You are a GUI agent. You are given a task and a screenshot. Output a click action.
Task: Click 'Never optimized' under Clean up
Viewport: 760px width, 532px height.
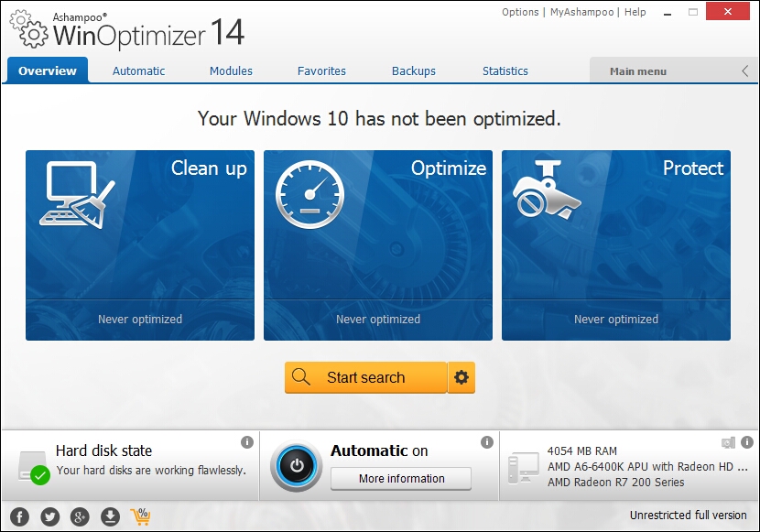click(140, 319)
